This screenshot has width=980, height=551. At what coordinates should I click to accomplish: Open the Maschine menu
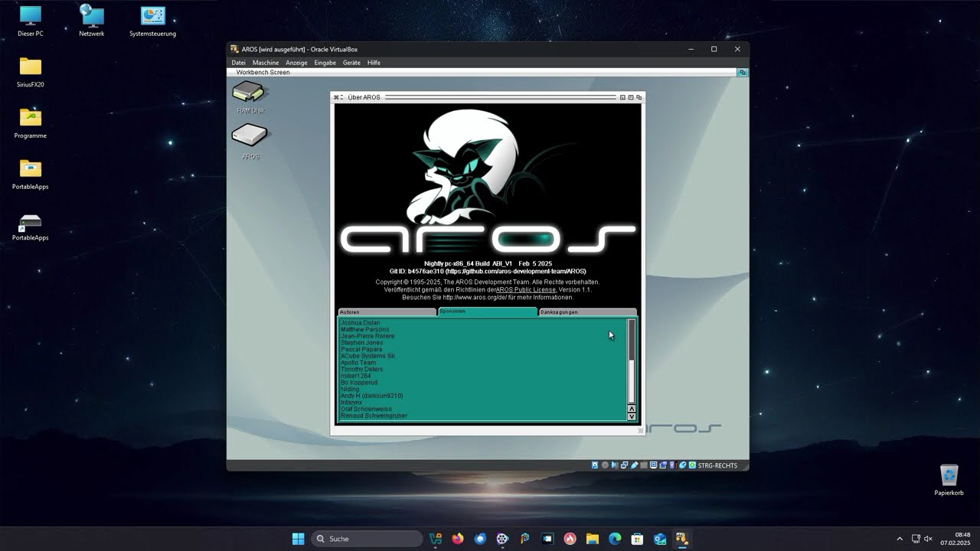pos(266,63)
